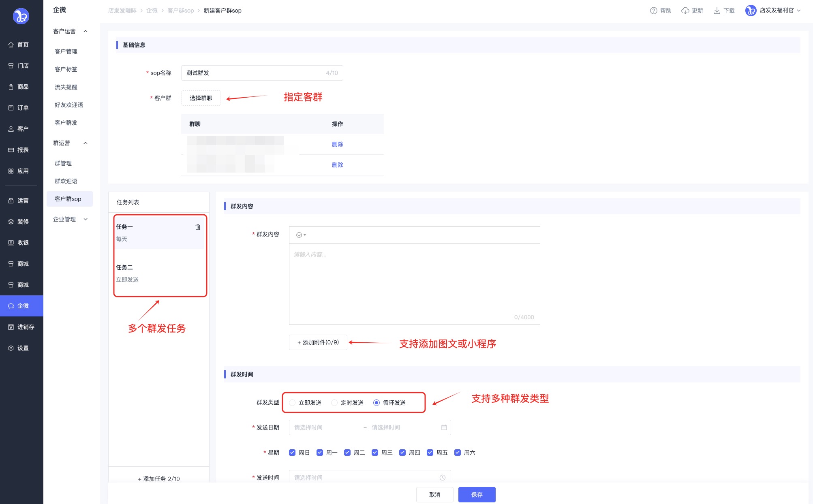This screenshot has height=504, width=813.
Task: Click the first 删除 link
Action: coord(337,144)
